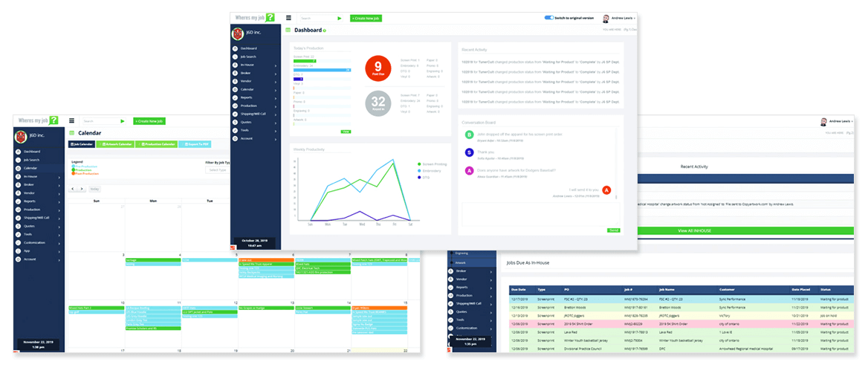Click the blue Embroidery progress bar
868x365 pixels.
[322, 70]
